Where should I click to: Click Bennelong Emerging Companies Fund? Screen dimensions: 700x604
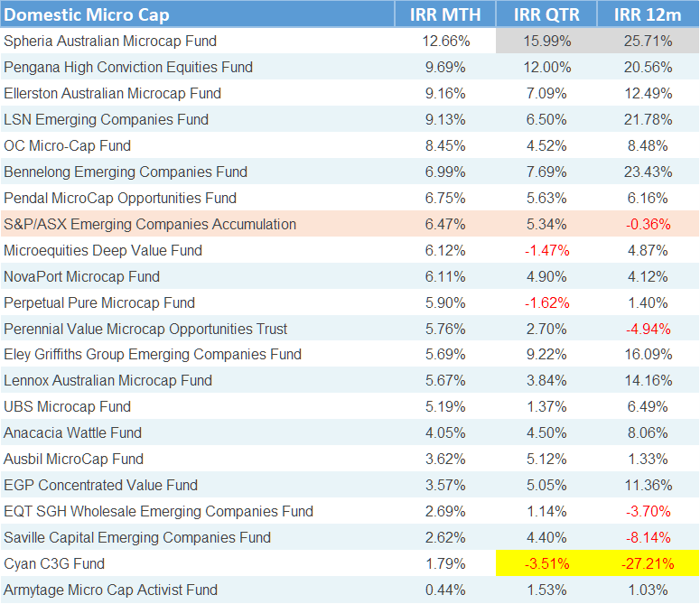(x=126, y=172)
